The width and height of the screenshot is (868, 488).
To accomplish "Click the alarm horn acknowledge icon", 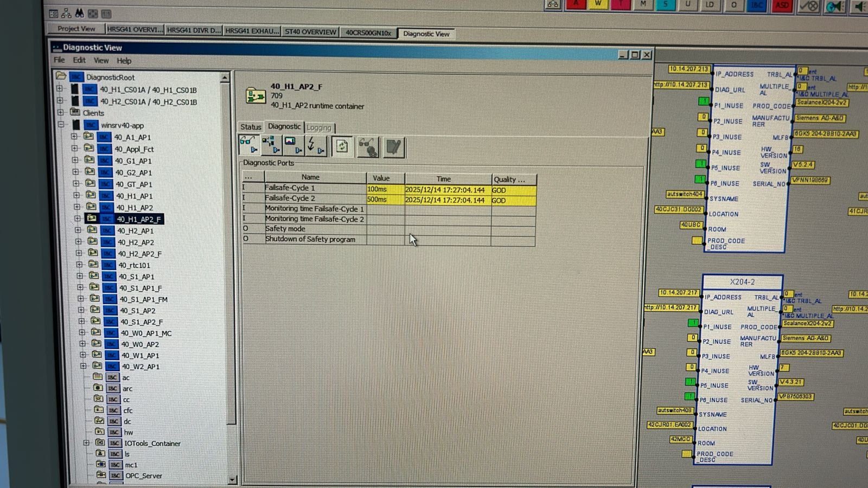I will click(x=835, y=7).
